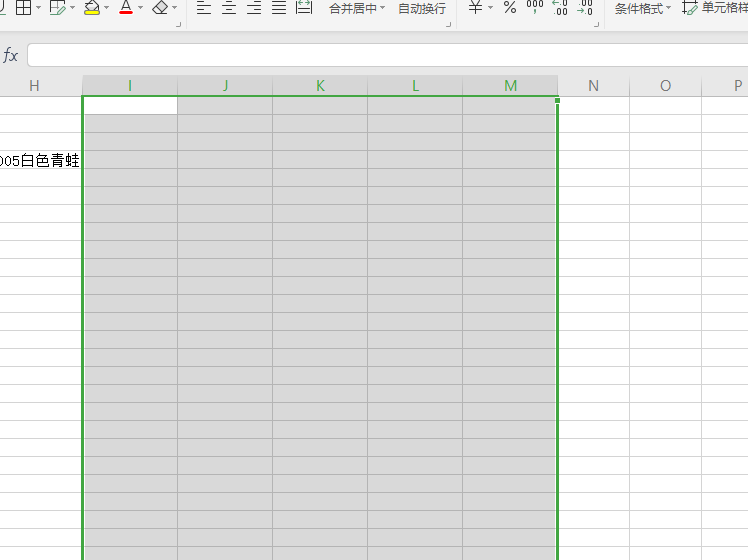This screenshot has width=748, height=560.
Task: Expand the borders dropdown arrow
Action: [39, 8]
